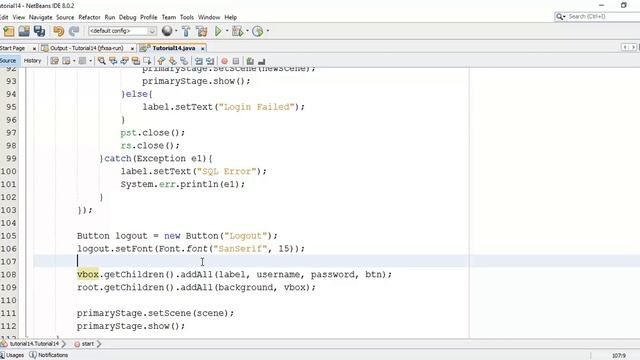Click scroll documents left arrow
Viewport: 640px width, 360px height.
pos(625,48)
